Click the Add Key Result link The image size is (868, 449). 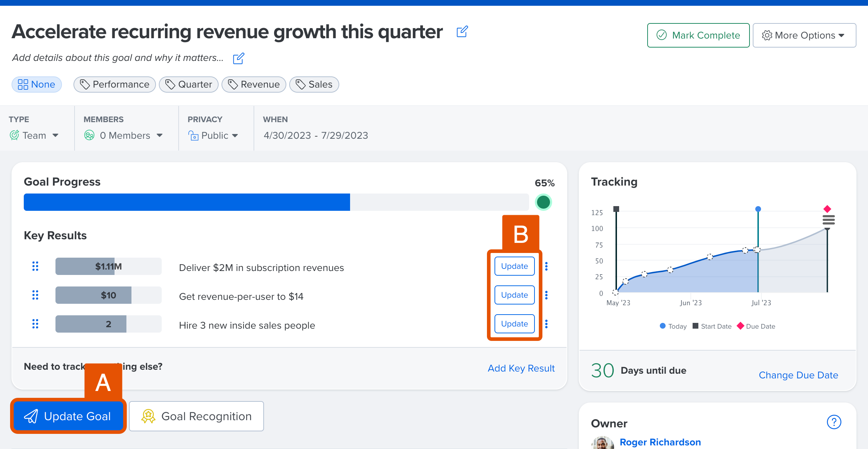(521, 368)
